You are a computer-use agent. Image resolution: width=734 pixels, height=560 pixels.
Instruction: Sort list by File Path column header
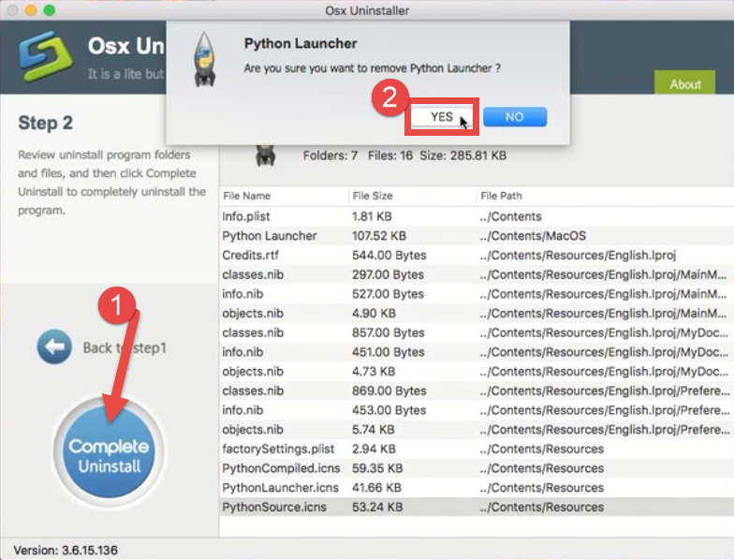pos(501,196)
